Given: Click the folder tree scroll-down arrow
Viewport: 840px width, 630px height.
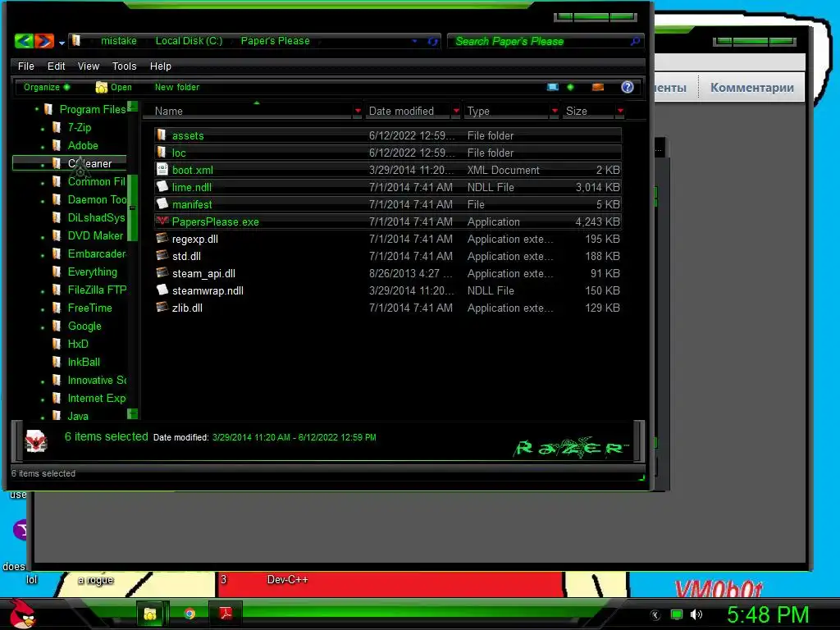Looking at the screenshot, I should [132, 413].
